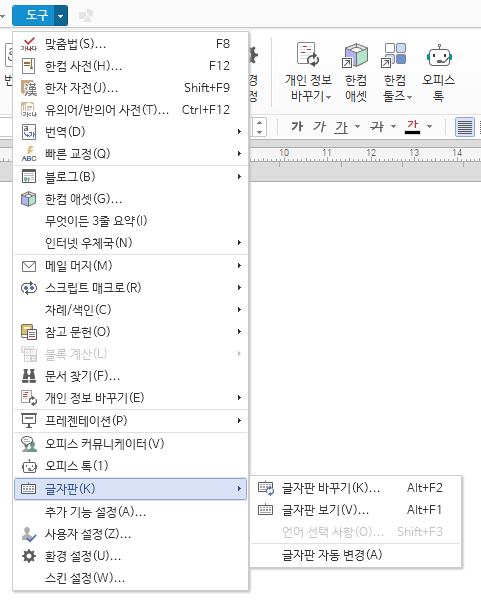Click the 글자판 보기 keyboard icon
The height and width of the screenshot is (608, 481).
[x=266, y=510]
